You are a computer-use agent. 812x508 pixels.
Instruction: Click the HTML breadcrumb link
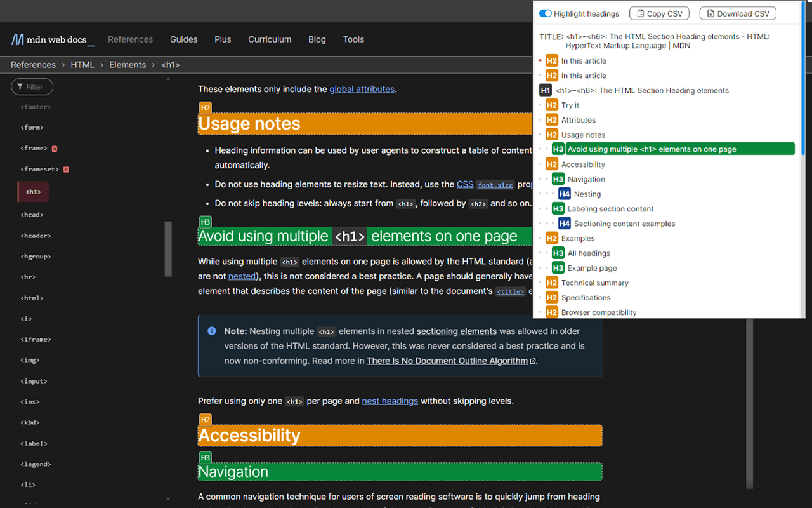coord(82,64)
